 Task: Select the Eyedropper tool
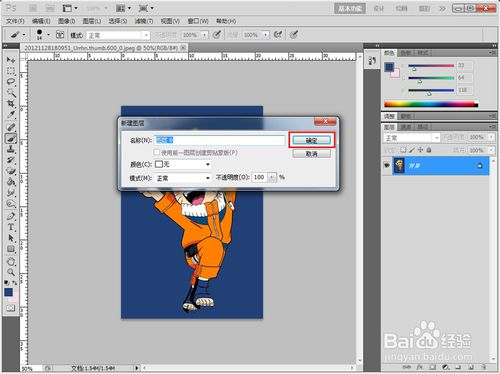[x=11, y=115]
